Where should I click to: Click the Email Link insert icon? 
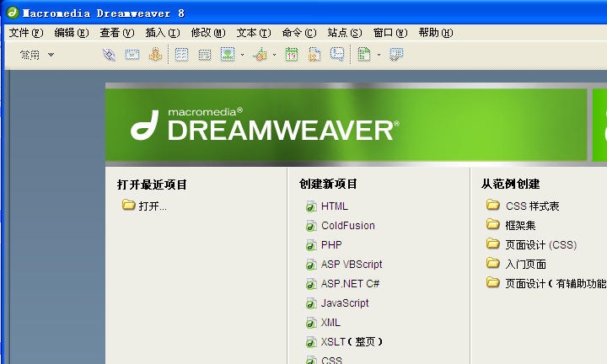pyautogui.click(x=132, y=55)
